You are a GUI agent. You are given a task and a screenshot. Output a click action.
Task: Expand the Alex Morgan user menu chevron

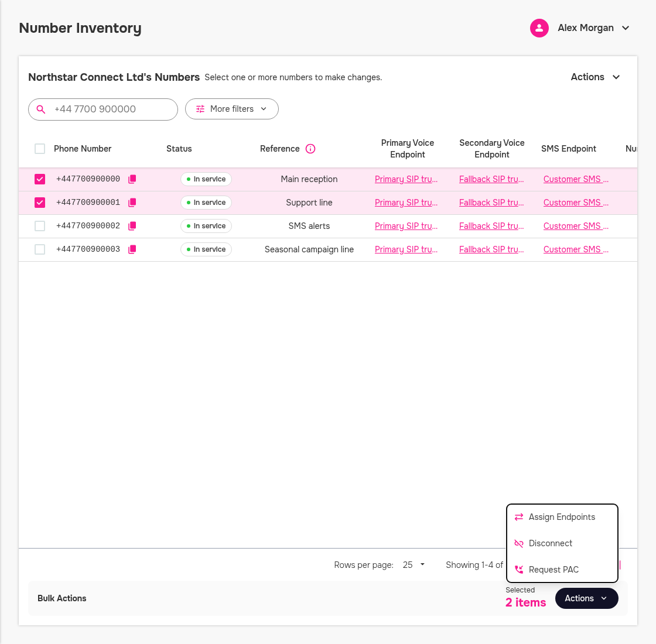coord(626,28)
